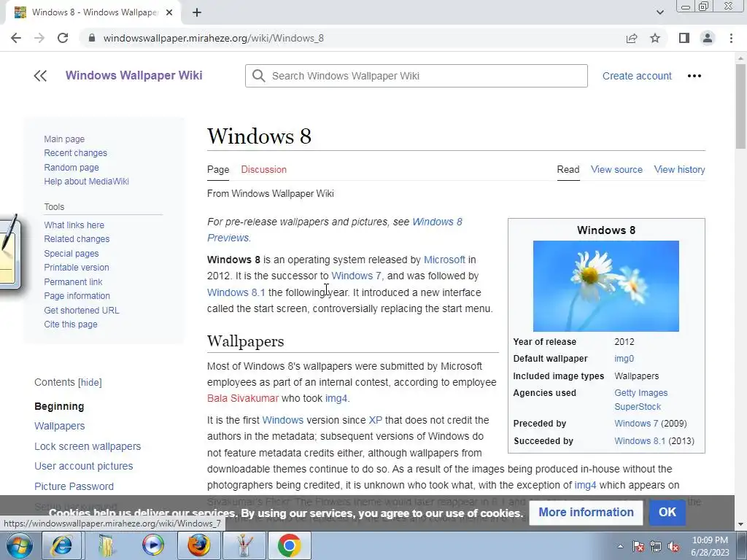Click the magnifier icon in wiki search

(x=259, y=76)
